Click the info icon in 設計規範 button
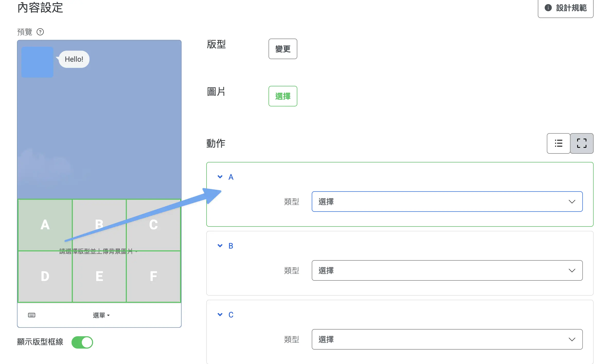 pyautogui.click(x=548, y=8)
